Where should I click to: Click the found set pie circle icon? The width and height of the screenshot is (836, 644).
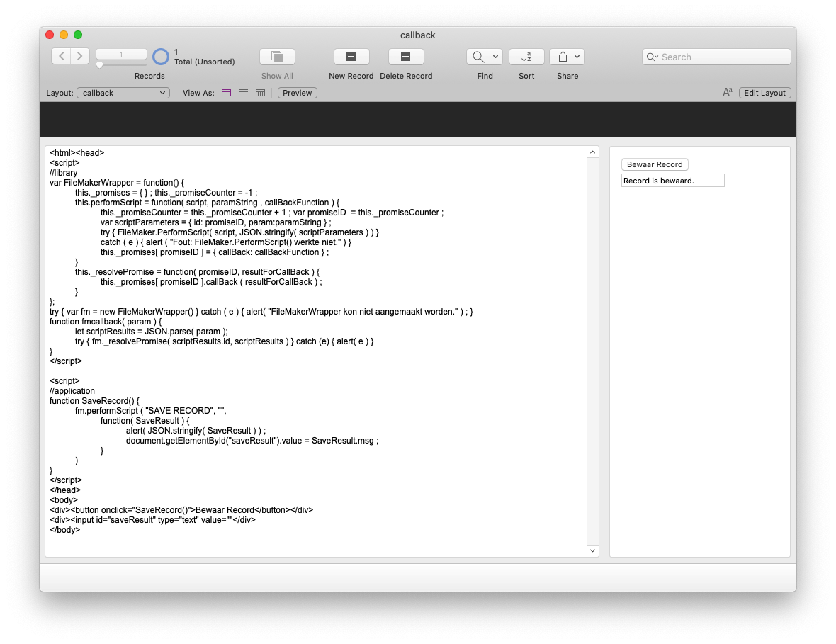coord(161,57)
